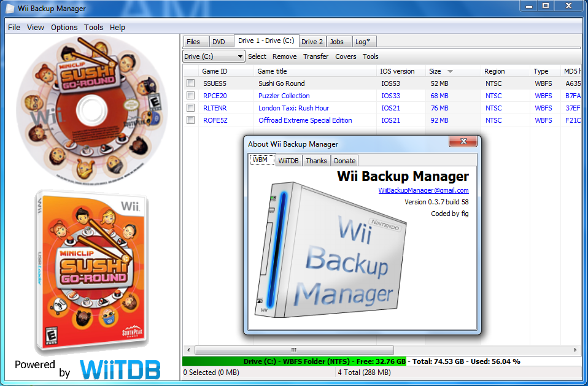Select the Drive 1 - Drive (C:) tab
The height and width of the screenshot is (386, 588).
pyautogui.click(x=266, y=41)
